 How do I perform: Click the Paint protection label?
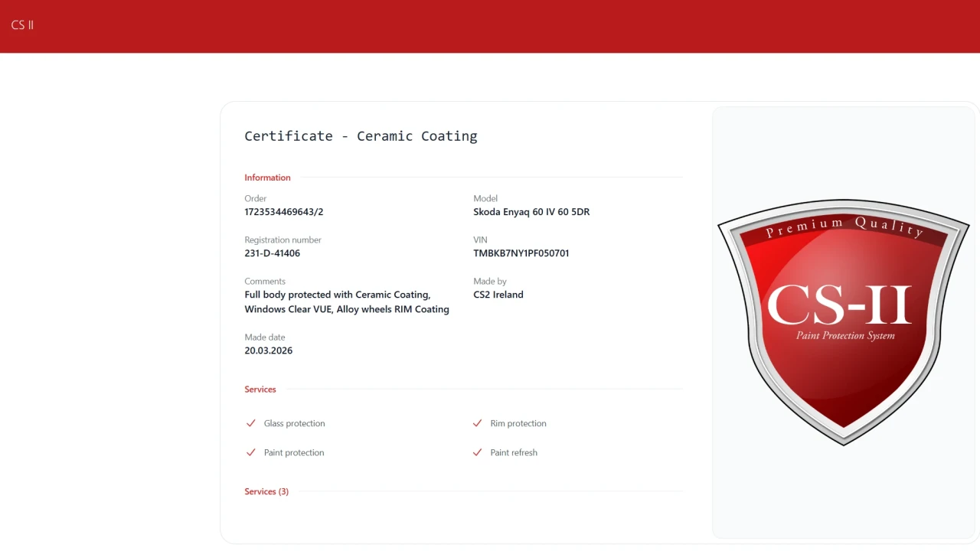[x=294, y=452]
